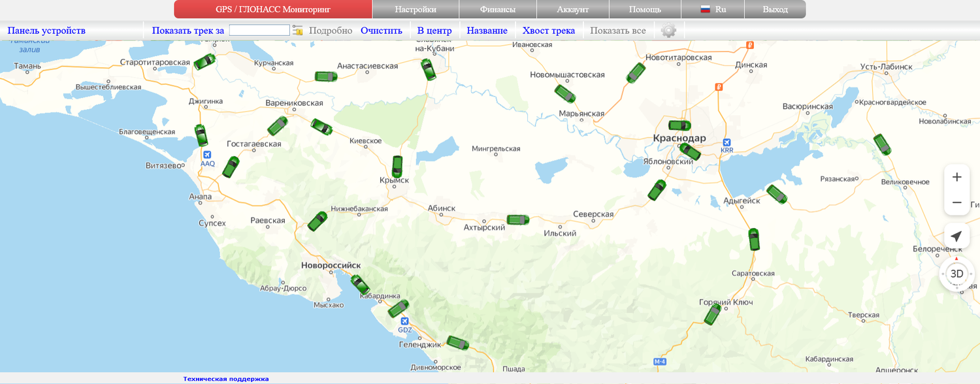
Task: Toggle the Название labels
Action: (x=487, y=30)
